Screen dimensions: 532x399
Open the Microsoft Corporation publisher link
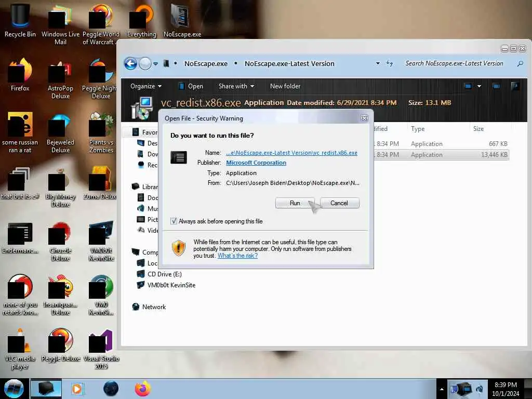click(256, 163)
